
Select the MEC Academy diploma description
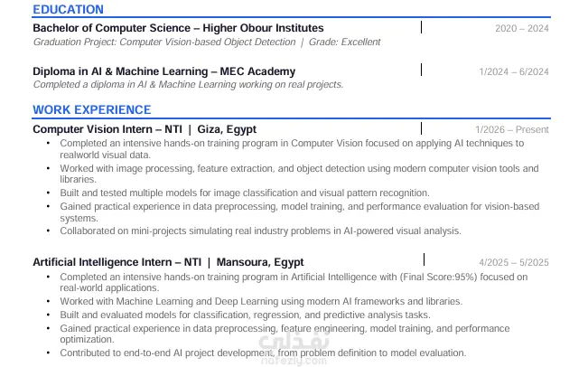coord(188,84)
